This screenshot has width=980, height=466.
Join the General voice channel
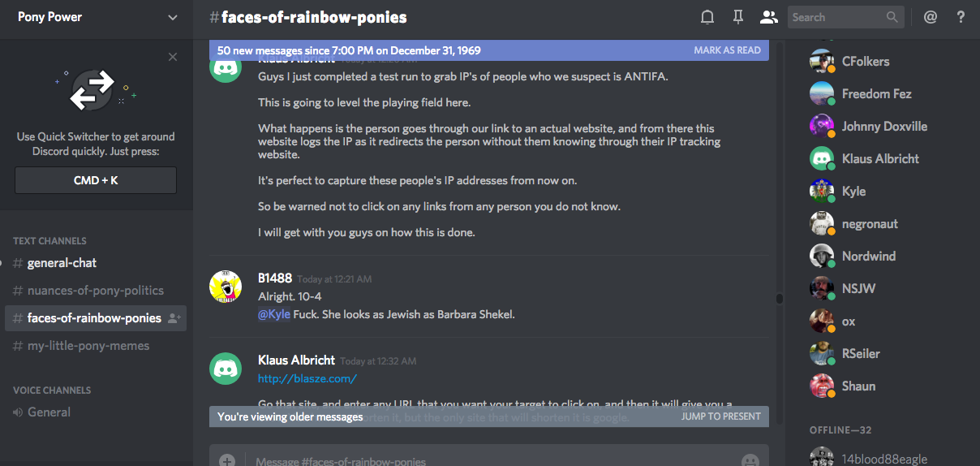(49, 412)
